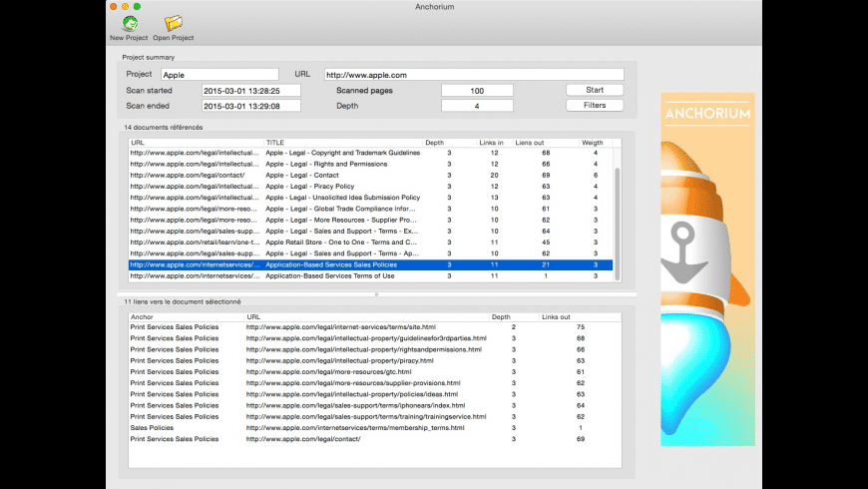868x489 pixels.
Task: Select link row with legal/contact/ URL
Action: 375,439
